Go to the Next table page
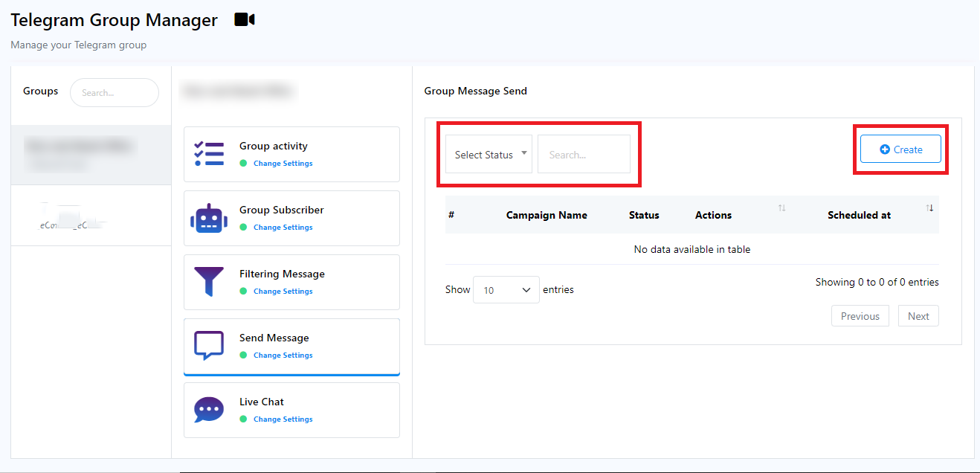980x473 pixels. pos(918,316)
